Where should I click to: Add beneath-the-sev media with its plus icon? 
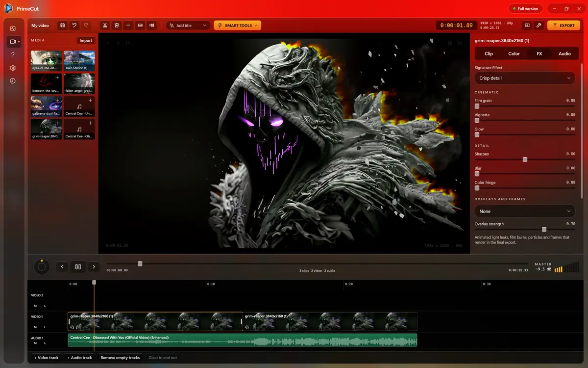click(57, 78)
